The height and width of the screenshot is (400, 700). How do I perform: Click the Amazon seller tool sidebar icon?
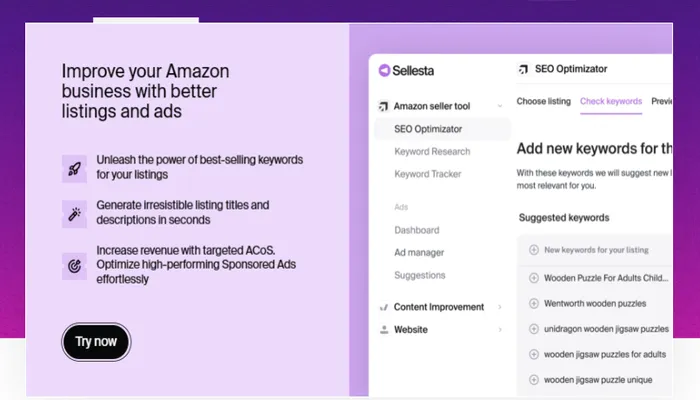point(384,106)
